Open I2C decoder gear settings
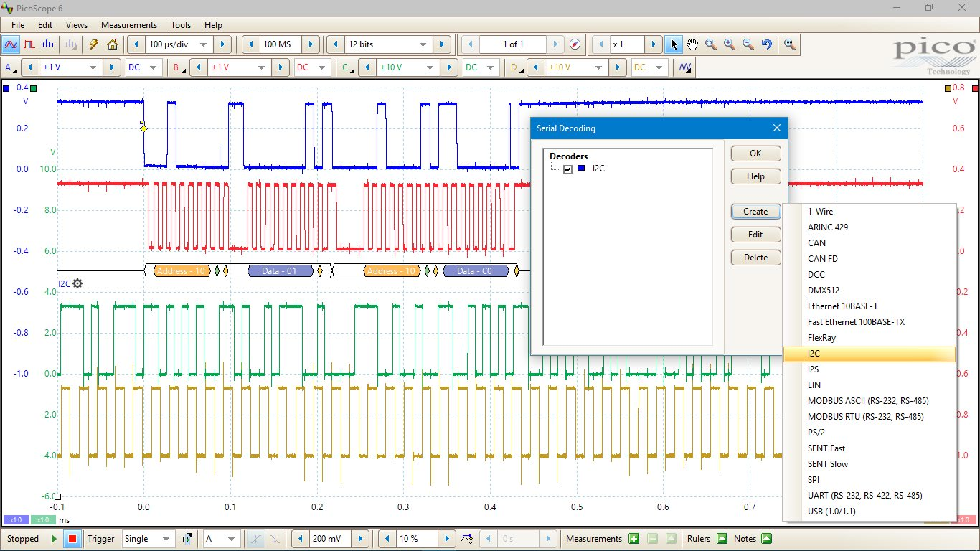 pos(77,283)
